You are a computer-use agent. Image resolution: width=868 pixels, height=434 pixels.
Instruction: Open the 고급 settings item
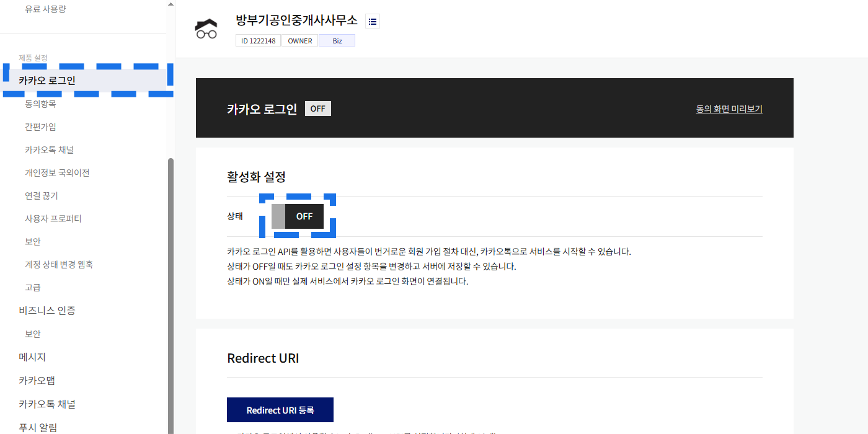[33, 288]
